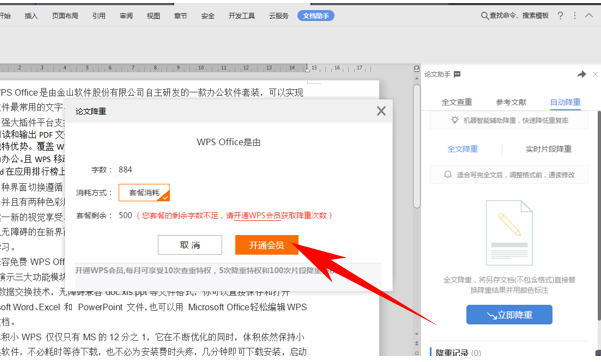
Task: Close the 论文降重 dialog
Action: click(381, 111)
